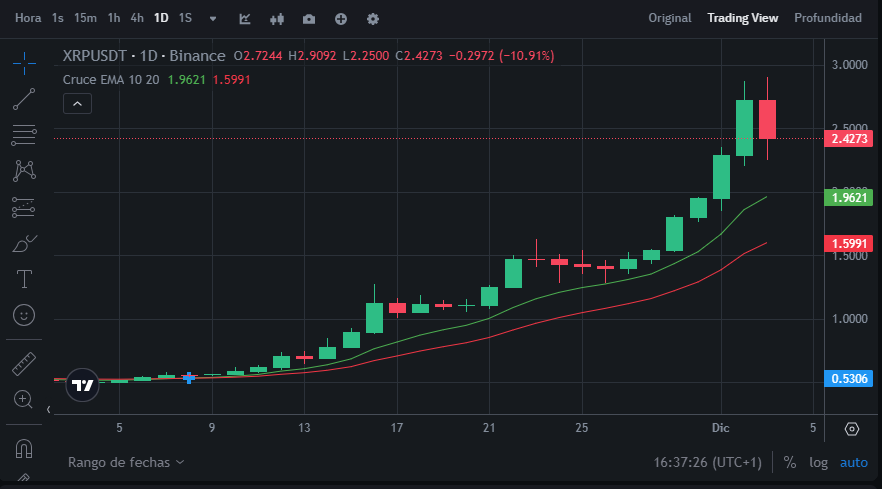This screenshot has height=489, width=882.
Task: Click the XRPUSDT · 1D · Binance title
Action: 144,56
